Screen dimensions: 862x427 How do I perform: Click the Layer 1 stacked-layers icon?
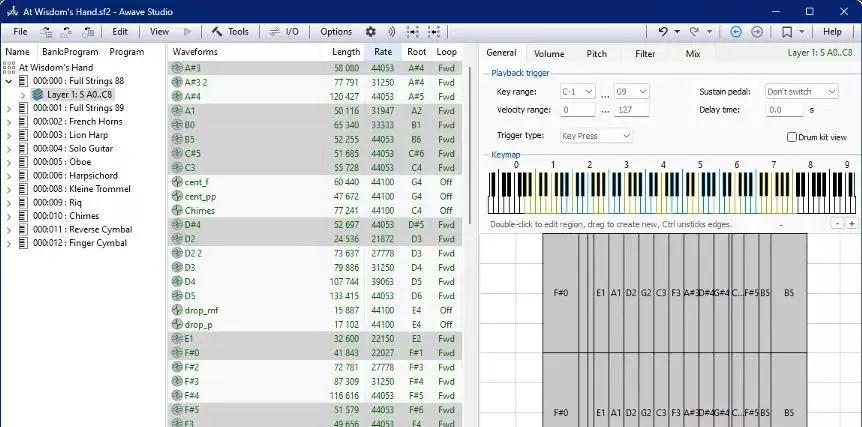tap(37, 95)
